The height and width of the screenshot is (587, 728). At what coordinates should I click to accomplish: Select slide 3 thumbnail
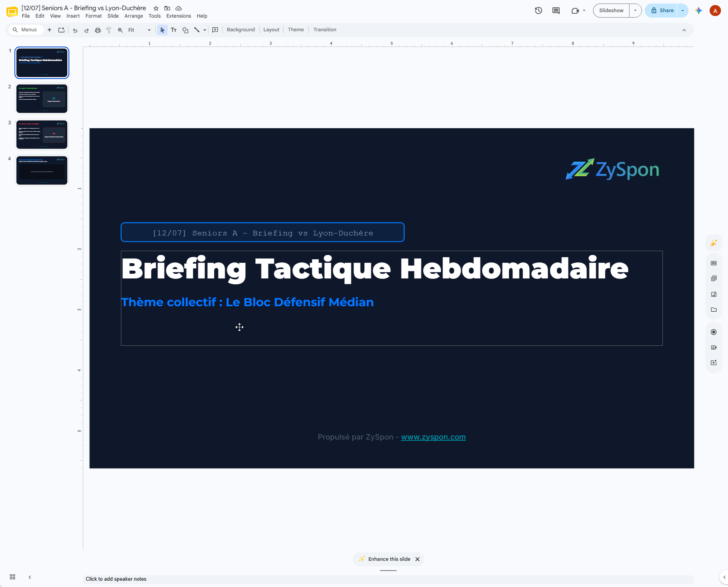(x=42, y=135)
